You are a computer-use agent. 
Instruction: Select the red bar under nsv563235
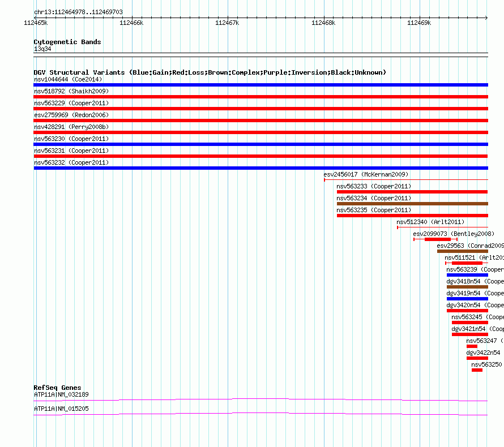point(412,216)
